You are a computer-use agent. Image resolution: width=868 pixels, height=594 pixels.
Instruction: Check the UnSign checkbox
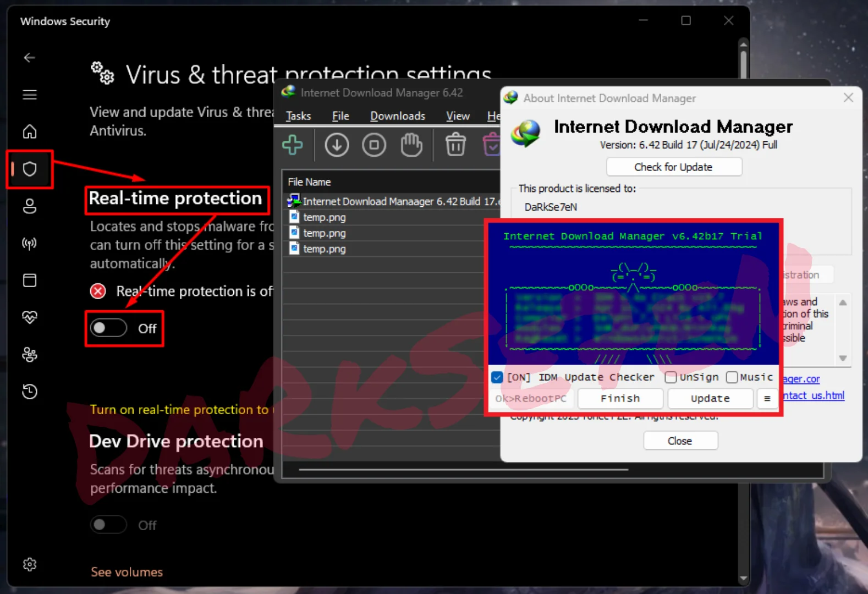(671, 377)
